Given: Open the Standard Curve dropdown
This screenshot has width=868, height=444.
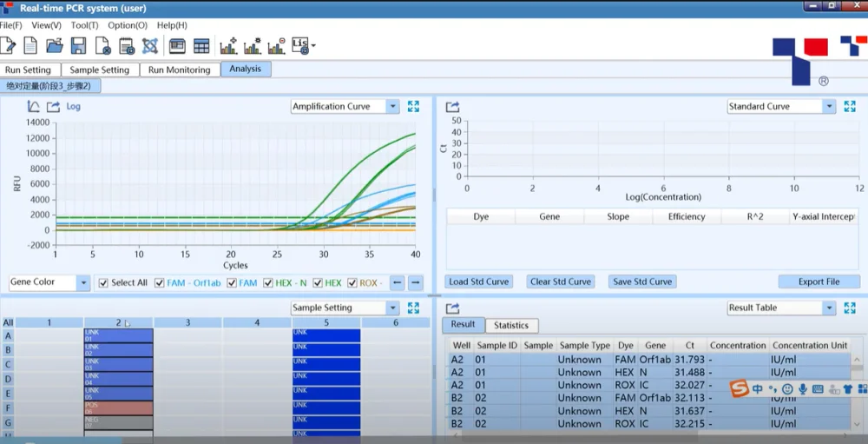Looking at the screenshot, I should tap(829, 106).
